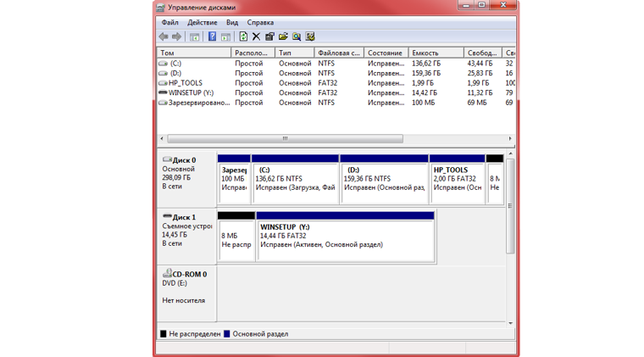The image size is (644, 357).
Task: Click the blue Основной раздел legend swatch
Action: [x=227, y=334]
